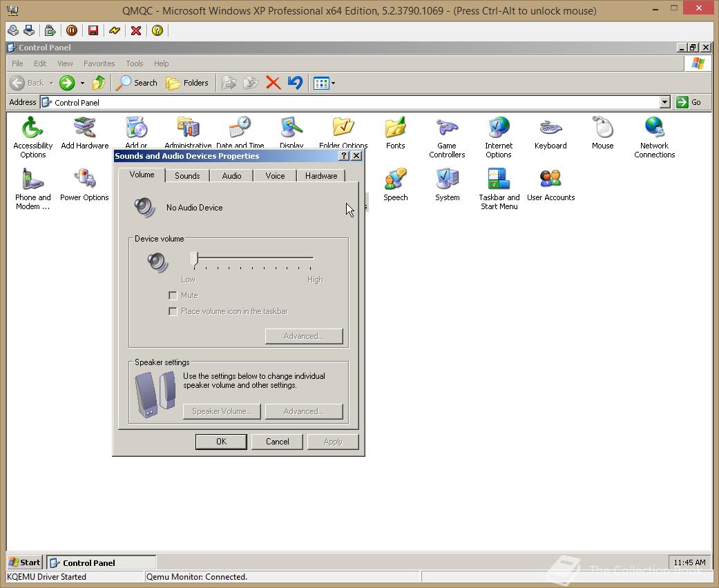The height and width of the screenshot is (588, 719).
Task: Open the Forward button history dropdown
Action: 83,83
